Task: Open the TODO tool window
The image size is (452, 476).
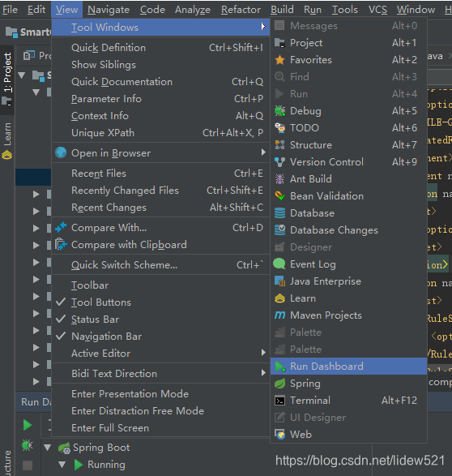Action: [x=348, y=128]
